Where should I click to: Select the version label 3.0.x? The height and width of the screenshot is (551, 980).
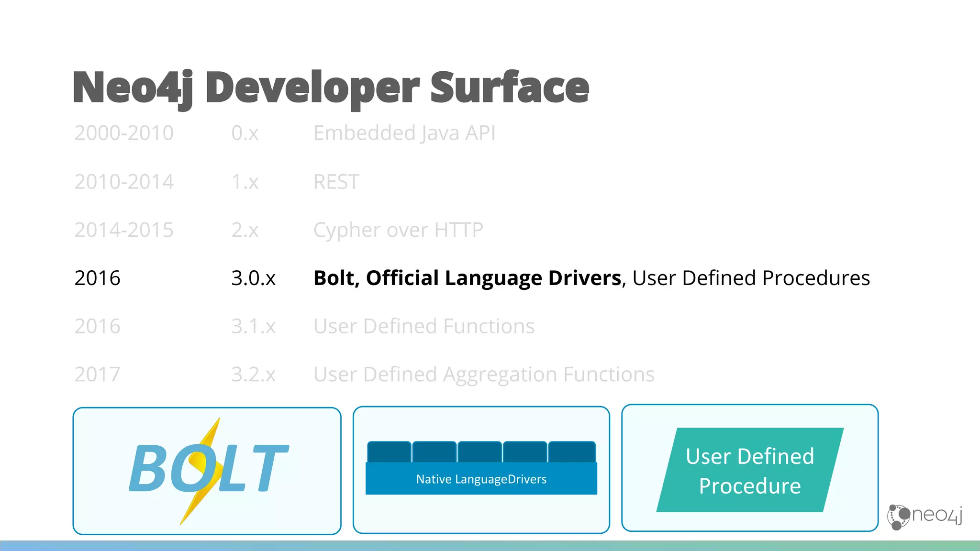[254, 278]
